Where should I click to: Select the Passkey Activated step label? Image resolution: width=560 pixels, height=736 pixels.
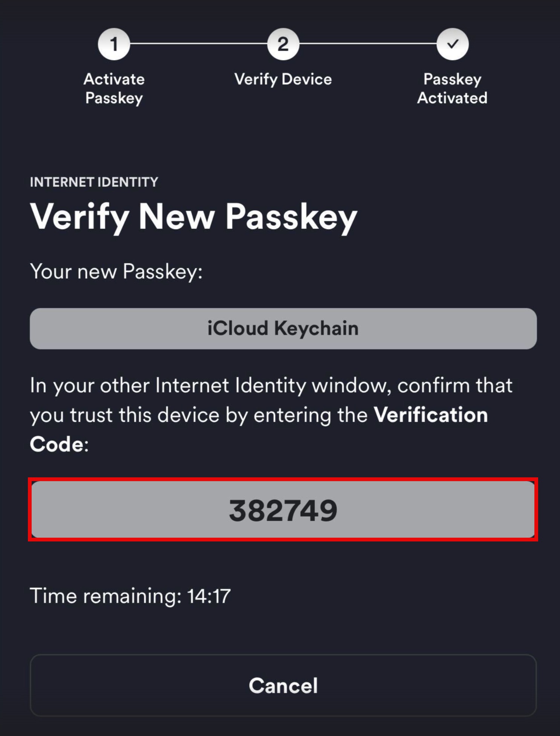452,88
